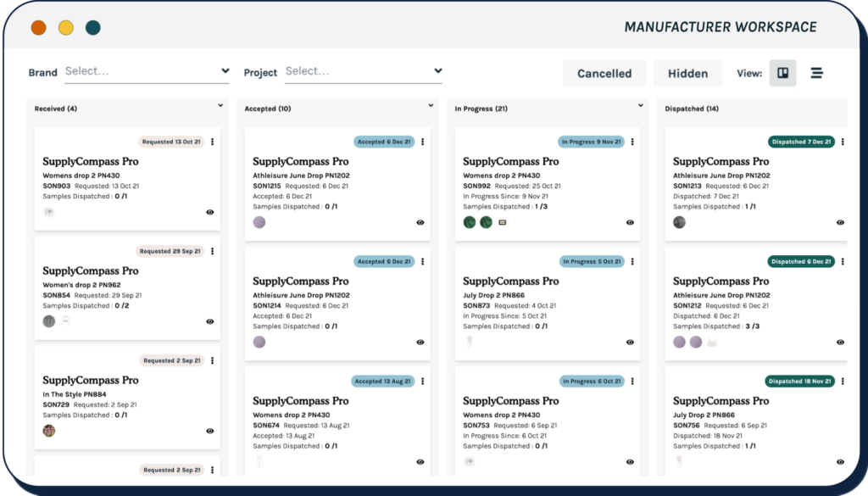Toggle eye visibility on card SON992
Image resolution: width=868 pixels, height=496 pixels.
click(x=630, y=222)
